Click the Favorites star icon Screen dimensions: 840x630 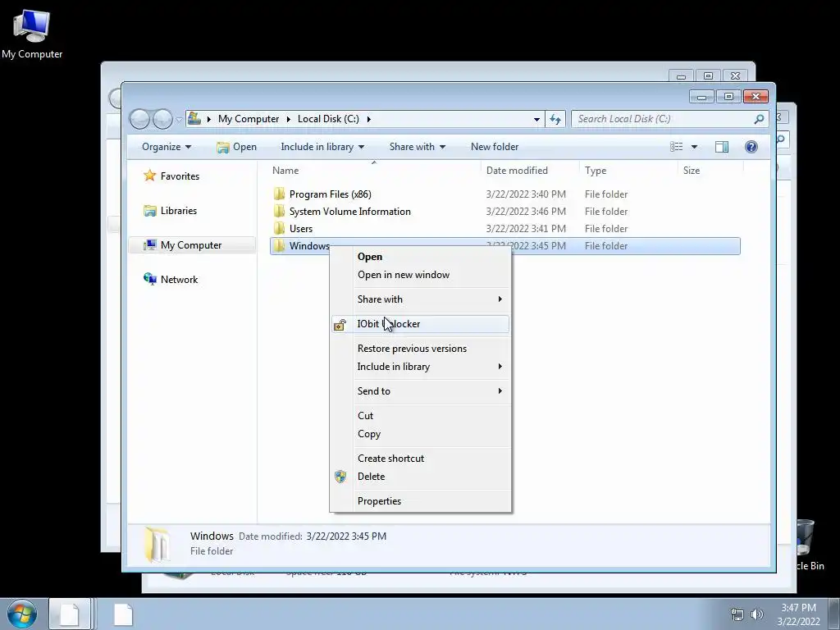[149, 176]
